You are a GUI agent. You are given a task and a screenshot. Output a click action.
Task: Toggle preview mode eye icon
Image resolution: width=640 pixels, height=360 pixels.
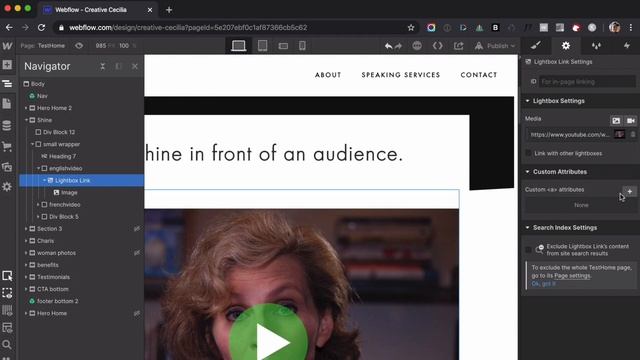click(x=79, y=46)
